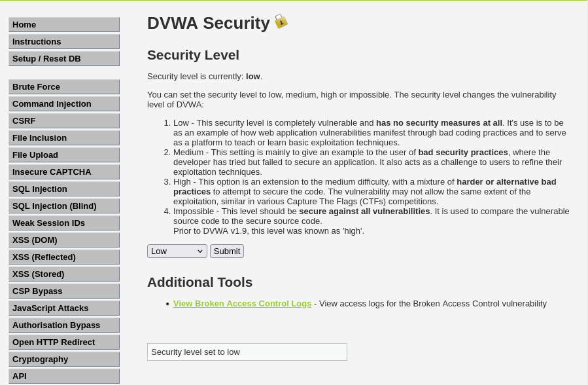
Task: Open the Cryptography module
Action: (64, 359)
